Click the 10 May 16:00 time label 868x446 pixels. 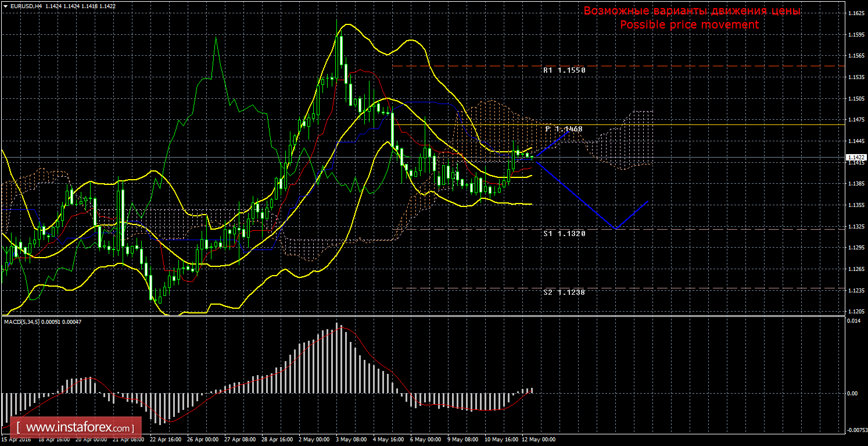pos(503,440)
